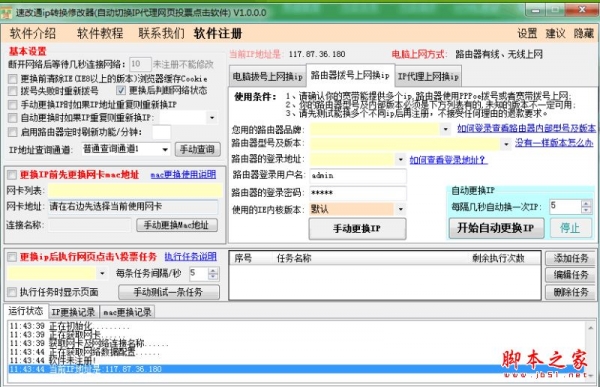Click the 剩余执行次数 column header
Image resolution: width=600 pixels, height=387 pixels.
[499, 258]
